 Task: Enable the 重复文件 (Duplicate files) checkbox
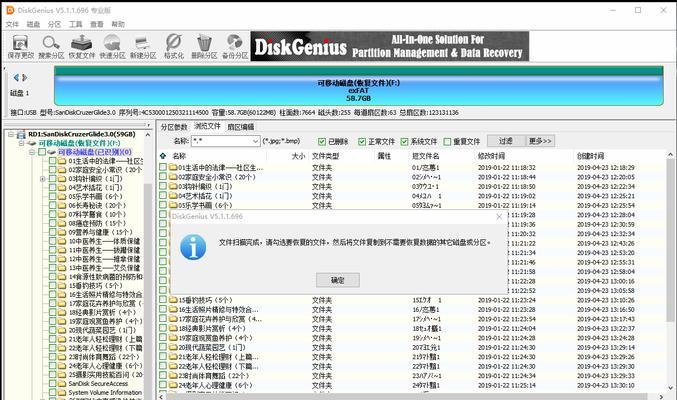point(447,141)
